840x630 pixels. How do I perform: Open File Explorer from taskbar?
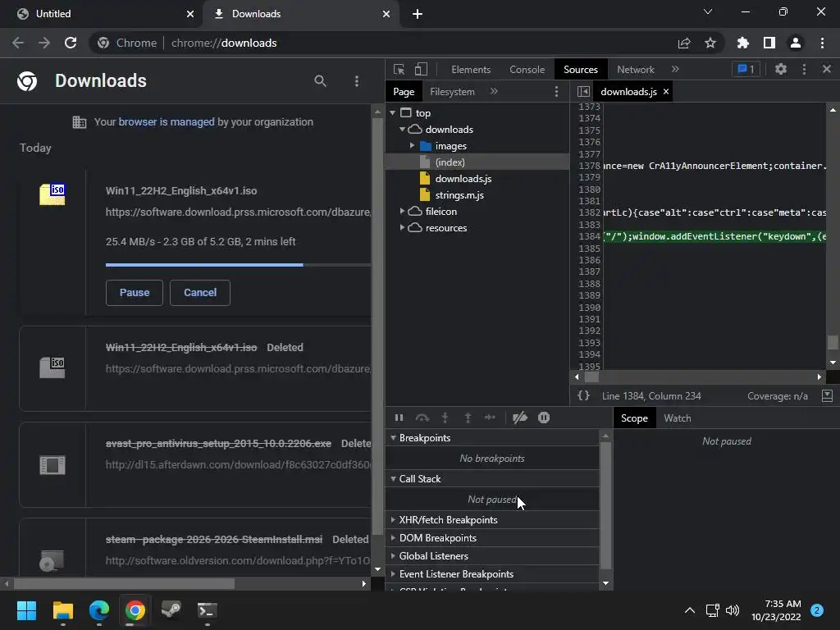(62, 610)
